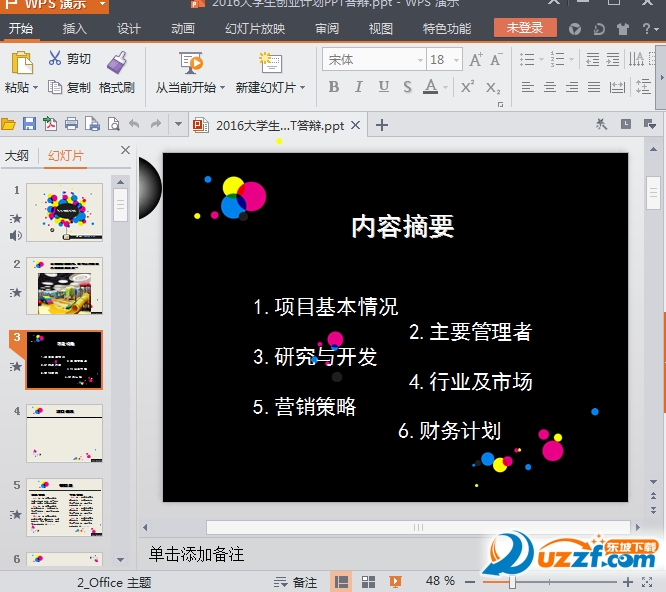This screenshot has width=666, height=592.
Task: Cut selection with scissors icon
Action: [x=55, y=58]
